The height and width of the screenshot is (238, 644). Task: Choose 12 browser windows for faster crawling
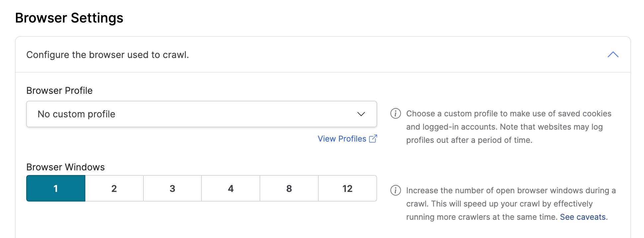pyautogui.click(x=347, y=188)
